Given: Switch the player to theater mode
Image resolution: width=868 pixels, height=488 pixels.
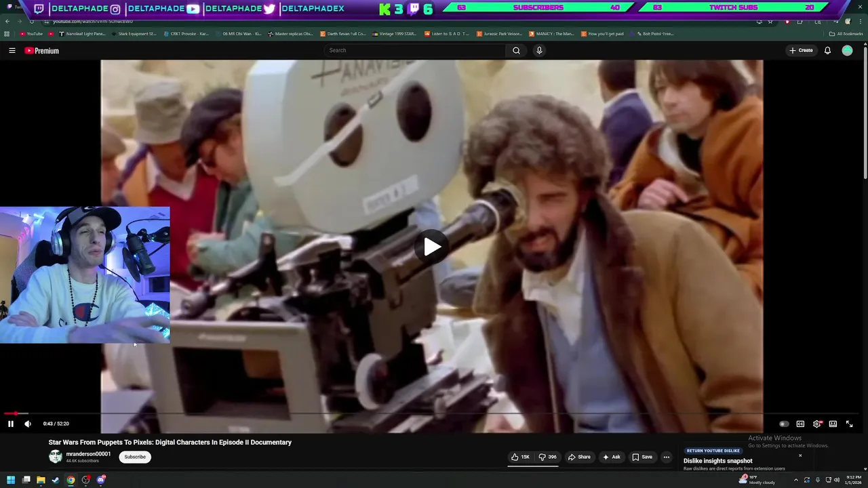Looking at the screenshot, I should (x=833, y=424).
